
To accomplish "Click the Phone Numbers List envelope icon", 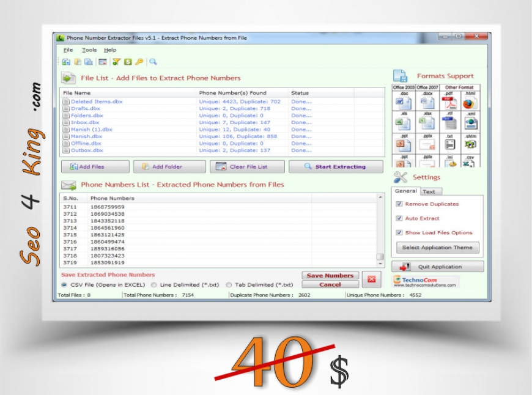I will [68, 185].
